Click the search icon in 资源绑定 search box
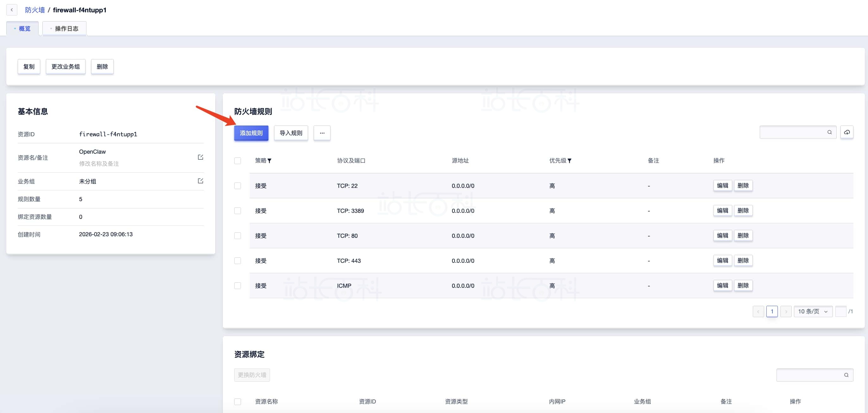Image resolution: width=868 pixels, height=413 pixels. pyautogui.click(x=846, y=375)
